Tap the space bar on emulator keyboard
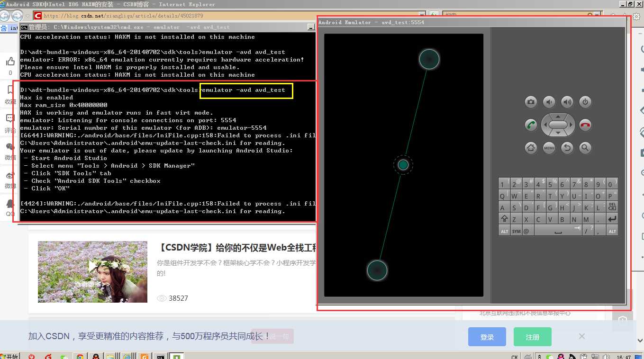 click(x=558, y=231)
